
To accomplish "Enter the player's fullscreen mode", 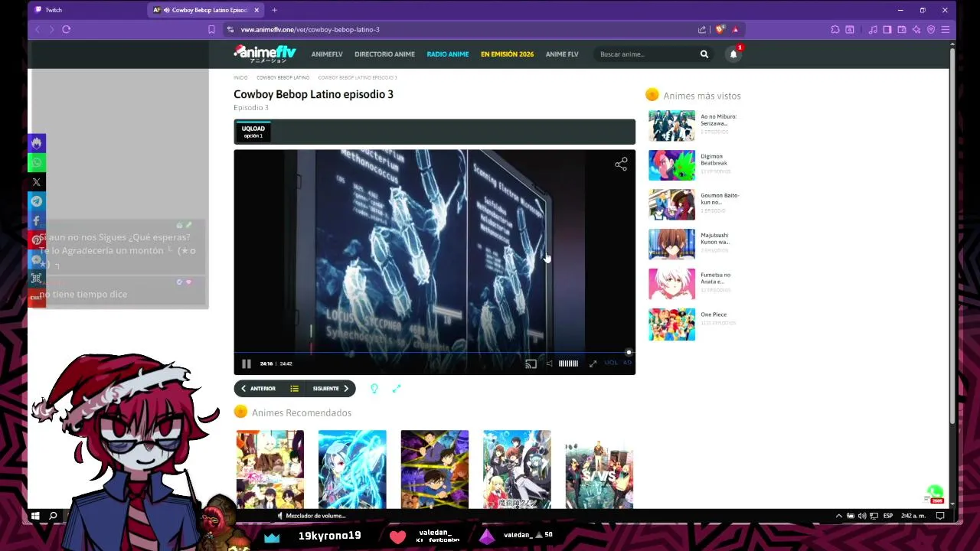I will pyautogui.click(x=593, y=364).
